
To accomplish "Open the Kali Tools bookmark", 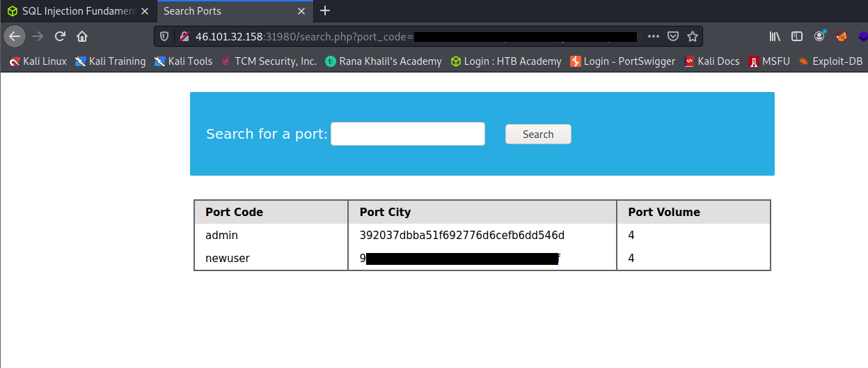I will pos(183,61).
